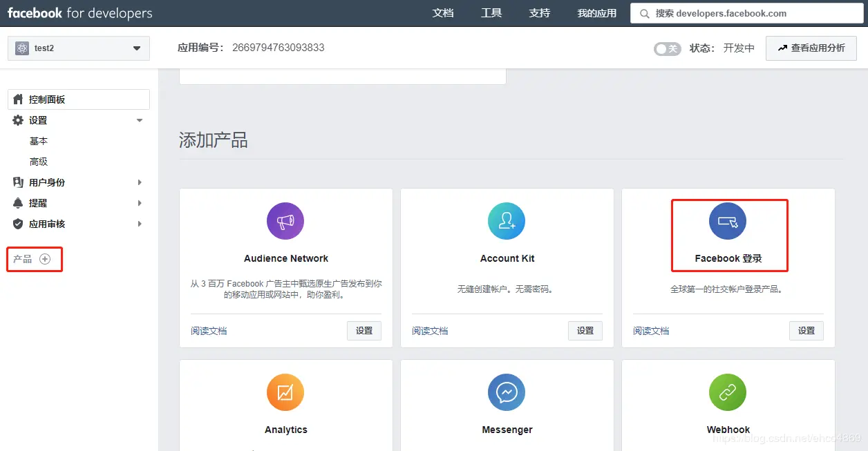The image size is (868, 451).
Task: Click the 设置 button on Facebook 登录 card
Action: coord(806,331)
